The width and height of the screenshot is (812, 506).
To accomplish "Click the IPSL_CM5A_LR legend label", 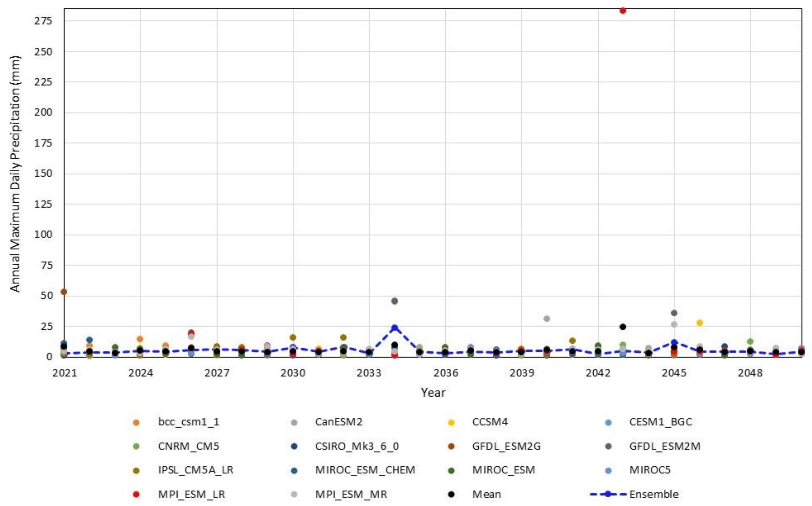I will coord(196,470).
